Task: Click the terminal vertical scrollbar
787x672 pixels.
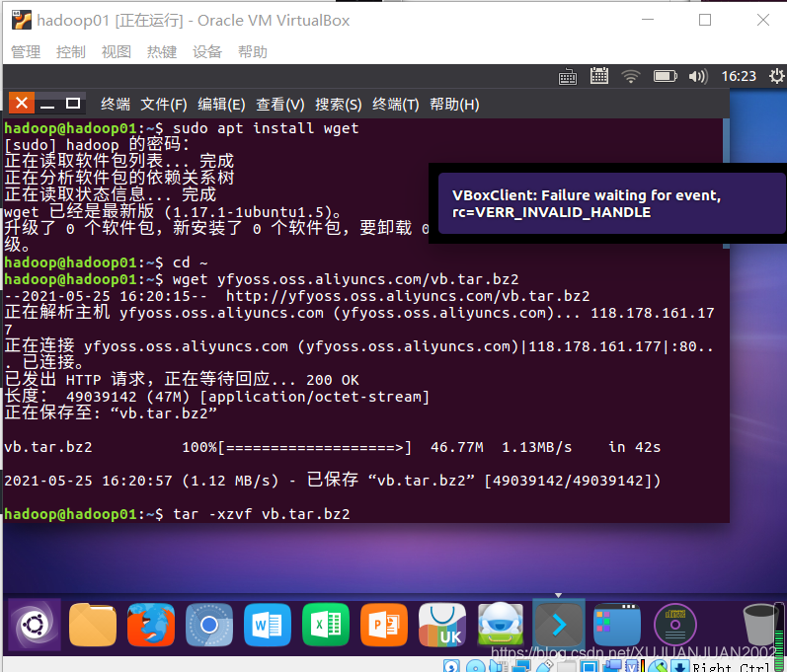Action: coord(726,184)
